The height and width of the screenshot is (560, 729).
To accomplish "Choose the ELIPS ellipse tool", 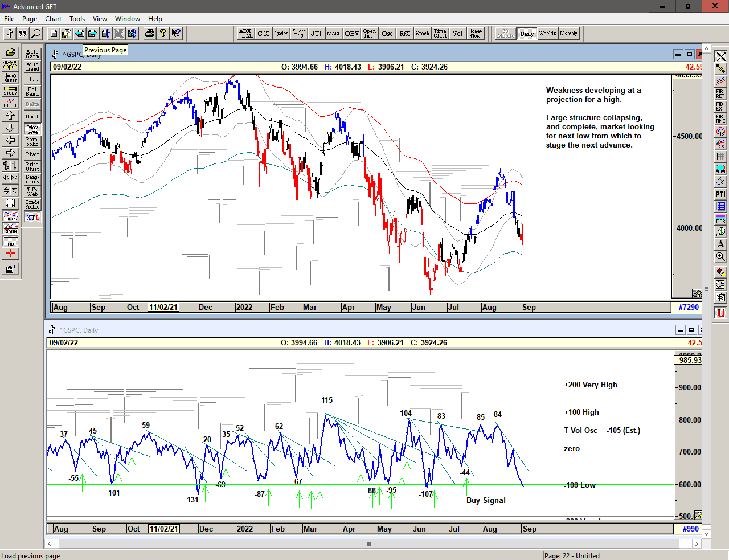I will tap(720, 169).
